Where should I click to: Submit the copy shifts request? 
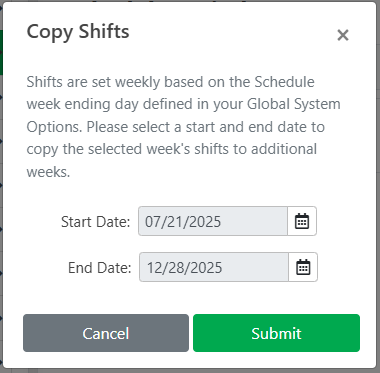[x=276, y=333]
